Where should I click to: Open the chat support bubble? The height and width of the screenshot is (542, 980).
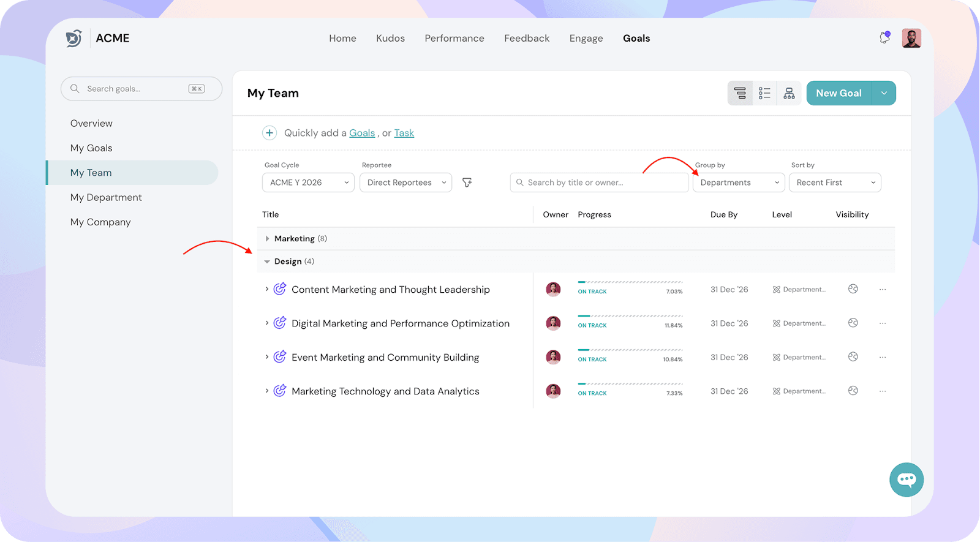click(906, 480)
